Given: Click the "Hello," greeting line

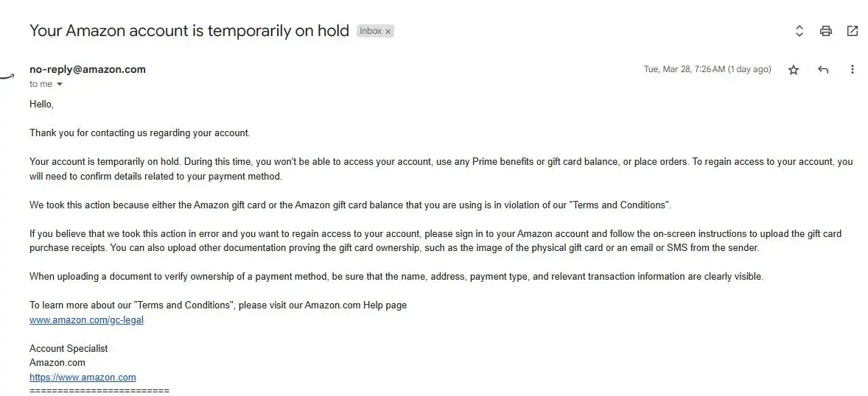Looking at the screenshot, I should click(41, 105).
